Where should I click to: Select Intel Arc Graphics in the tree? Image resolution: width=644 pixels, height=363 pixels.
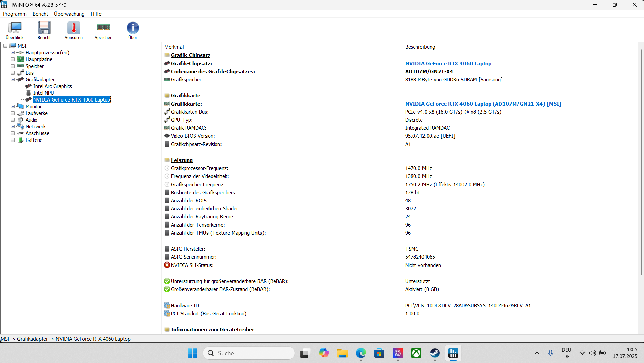point(52,86)
